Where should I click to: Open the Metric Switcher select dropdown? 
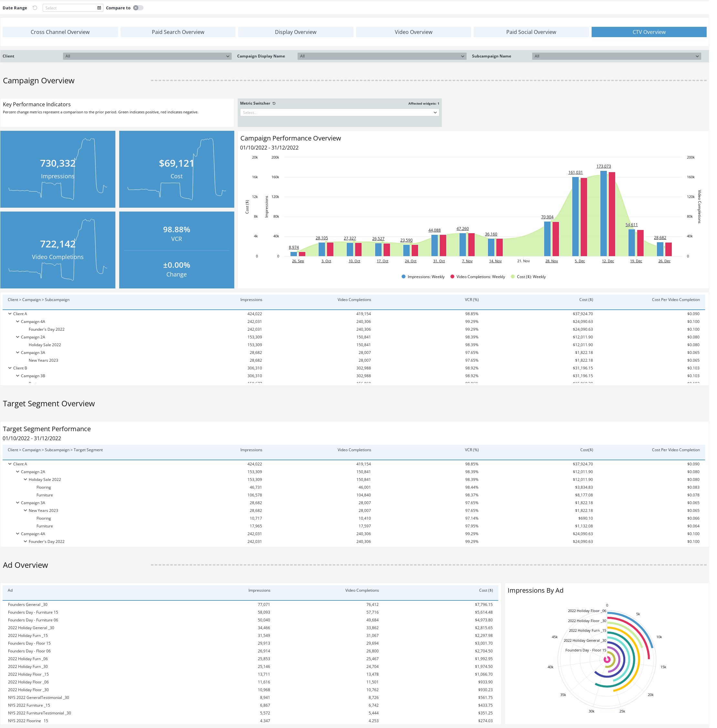pos(339,112)
